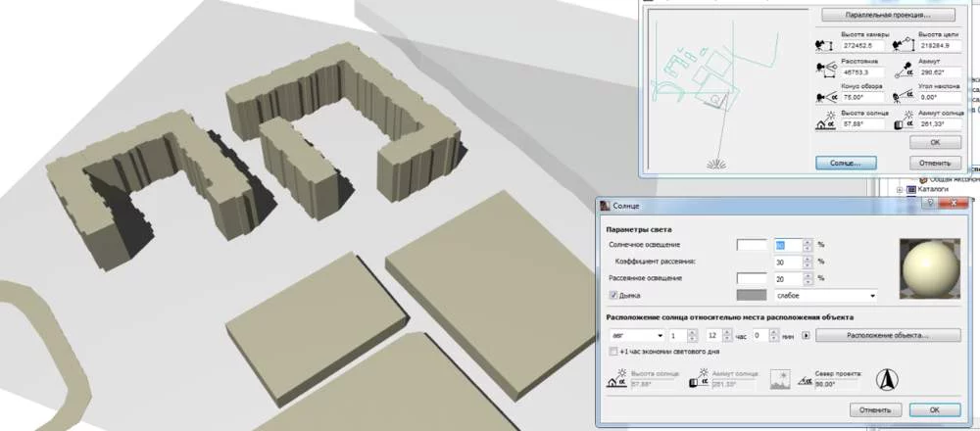Screen dimensions: 980x431
Task: Expand the Каталоги tree item
Action: (x=901, y=188)
